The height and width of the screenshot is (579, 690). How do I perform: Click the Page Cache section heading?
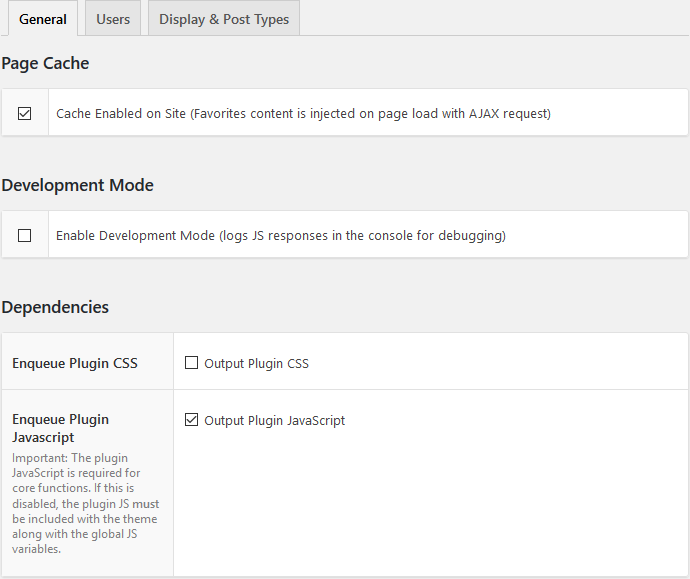[45, 63]
